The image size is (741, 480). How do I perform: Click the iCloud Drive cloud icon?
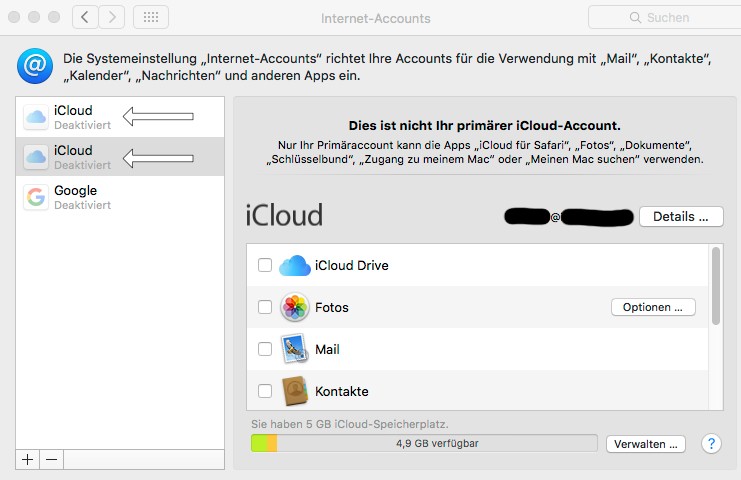[295, 266]
